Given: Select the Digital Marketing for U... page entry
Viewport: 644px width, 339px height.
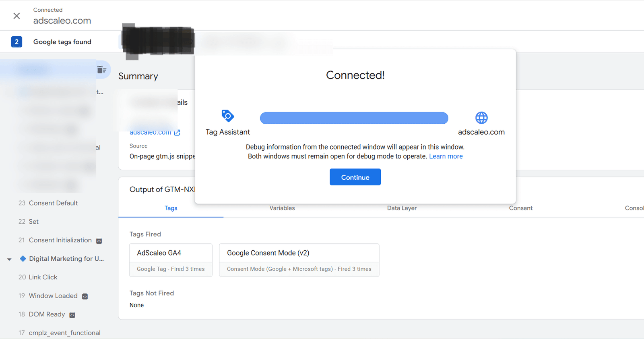Looking at the screenshot, I should 66,259.
